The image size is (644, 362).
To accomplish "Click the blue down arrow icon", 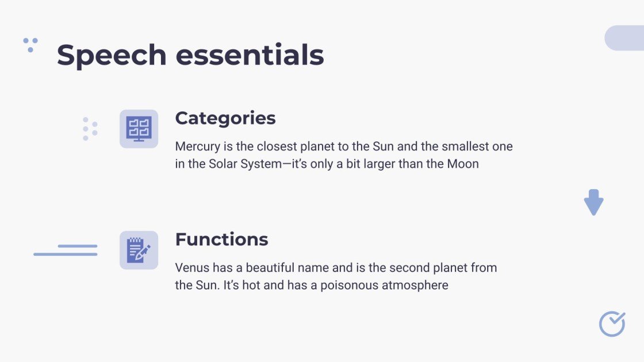I will 593,202.
